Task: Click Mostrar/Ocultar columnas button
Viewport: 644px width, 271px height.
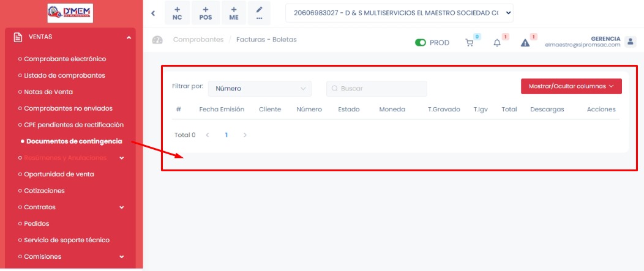Action: click(571, 86)
